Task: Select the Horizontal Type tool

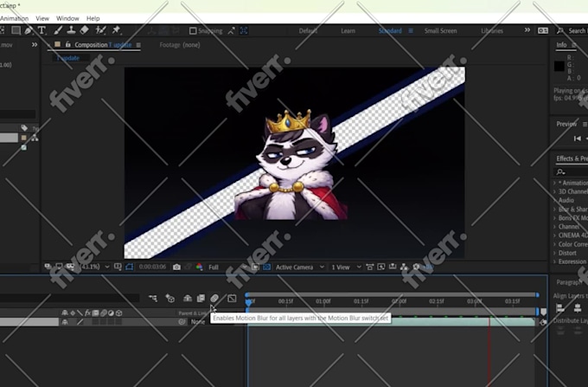Action: coord(42,30)
